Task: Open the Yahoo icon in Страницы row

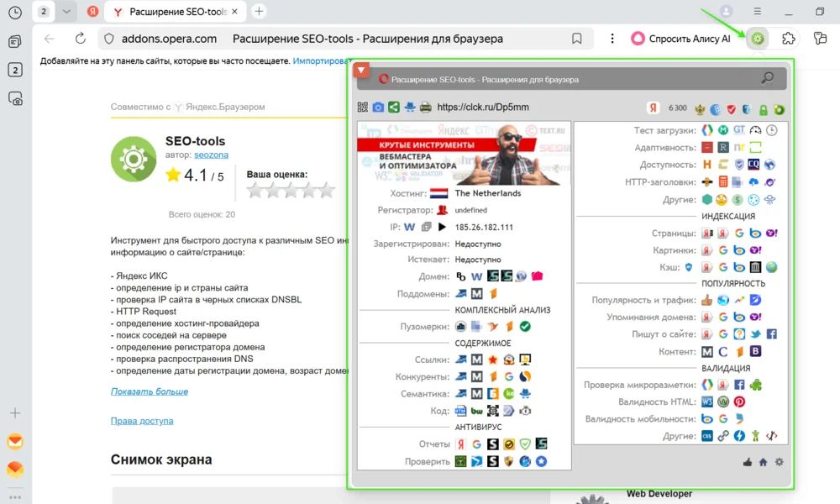Action: click(x=771, y=233)
